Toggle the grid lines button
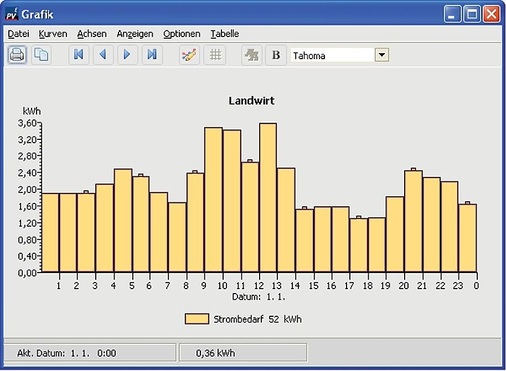The width and height of the screenshot is (506, 371). (215, 55)
